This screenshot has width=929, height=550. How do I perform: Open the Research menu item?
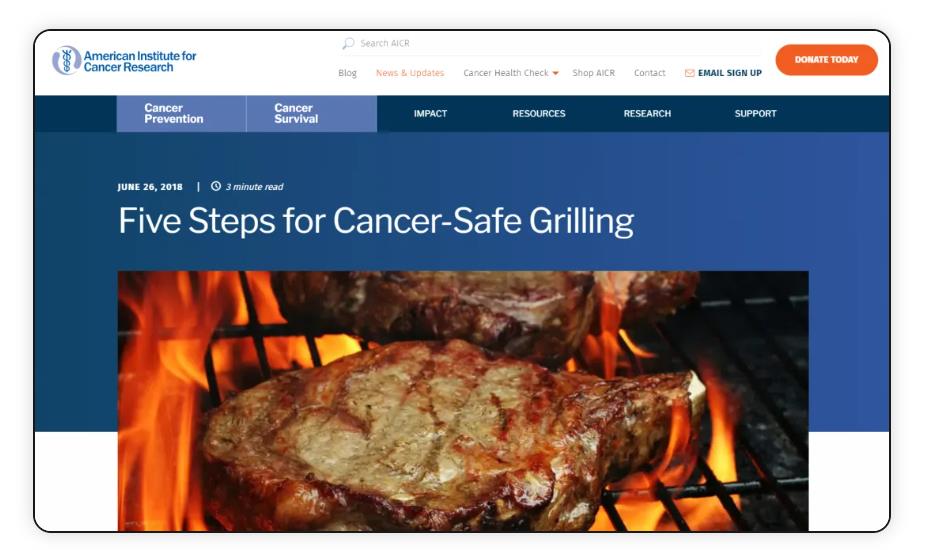coord(647,114)
